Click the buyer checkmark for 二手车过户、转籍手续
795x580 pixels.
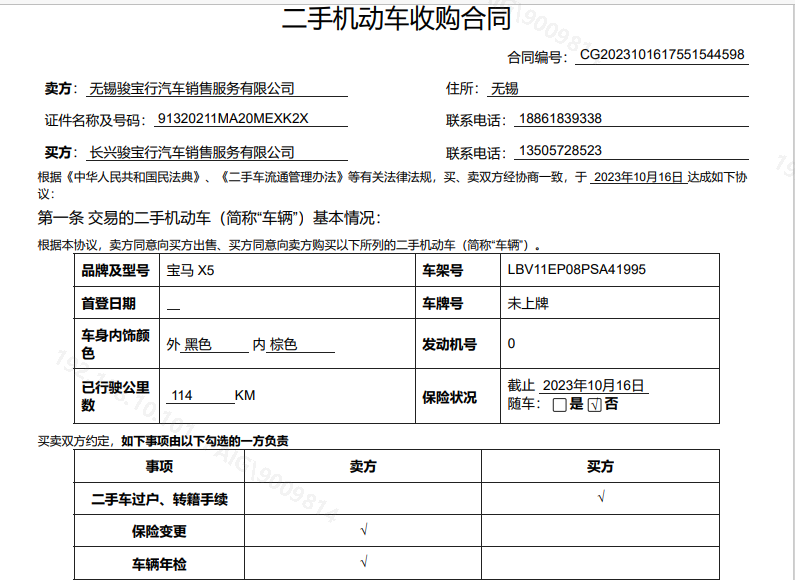coord(601,497)
